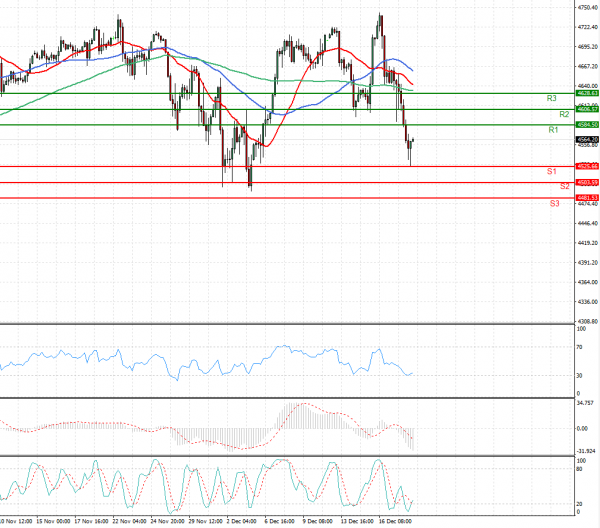Click the MACD 34.757 scale value
This screenshot has height=528, width=600.
[x=585, y=403]
